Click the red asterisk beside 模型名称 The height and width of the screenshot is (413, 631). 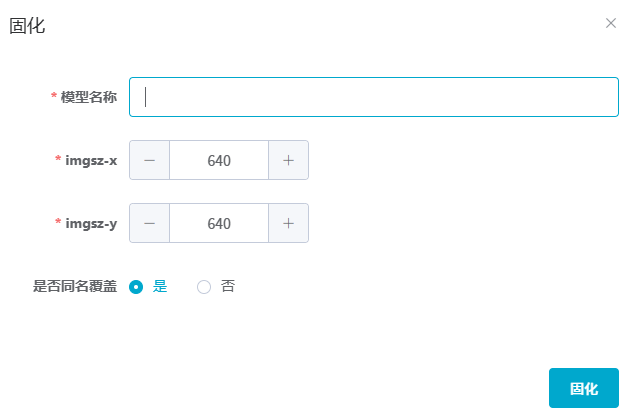coord(54,97)
